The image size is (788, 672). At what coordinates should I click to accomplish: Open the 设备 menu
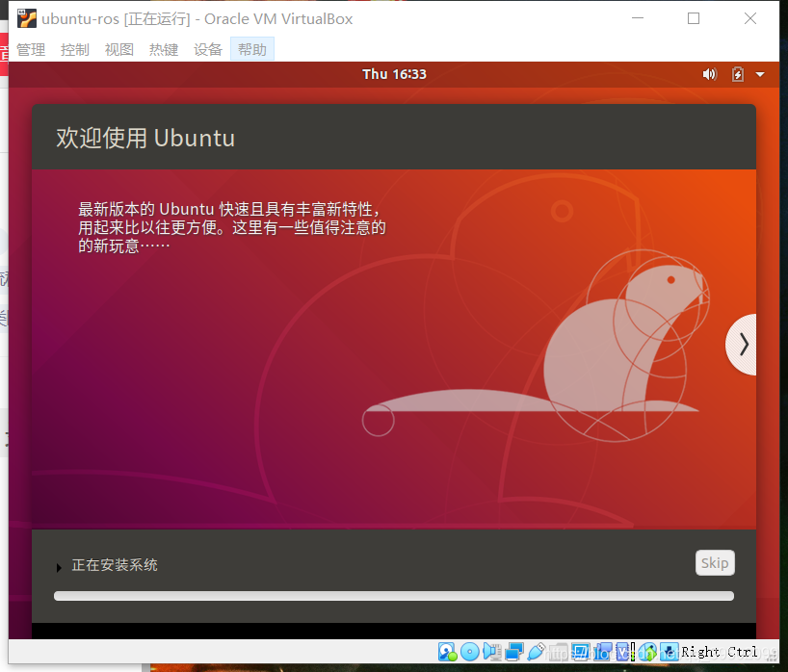[207, 49]
